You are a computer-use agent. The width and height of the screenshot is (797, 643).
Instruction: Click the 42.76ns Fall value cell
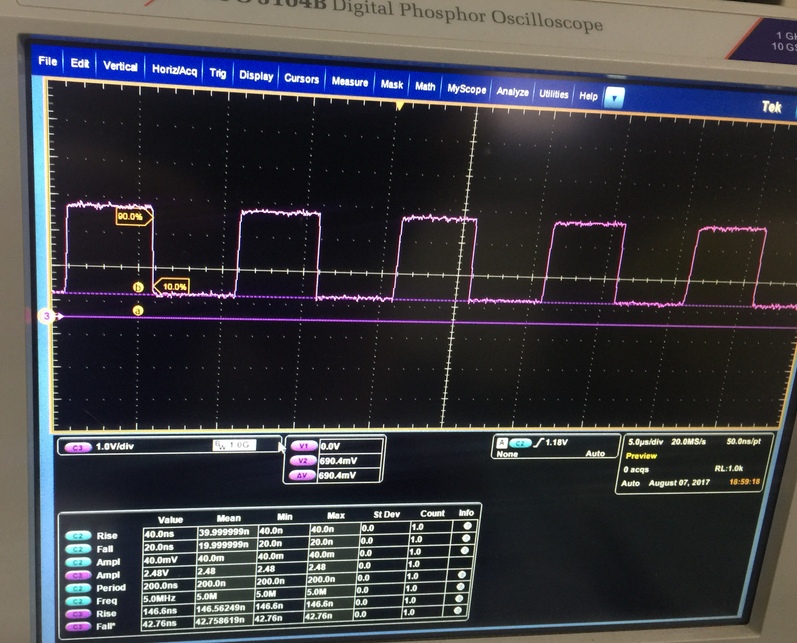pos(167,623)
